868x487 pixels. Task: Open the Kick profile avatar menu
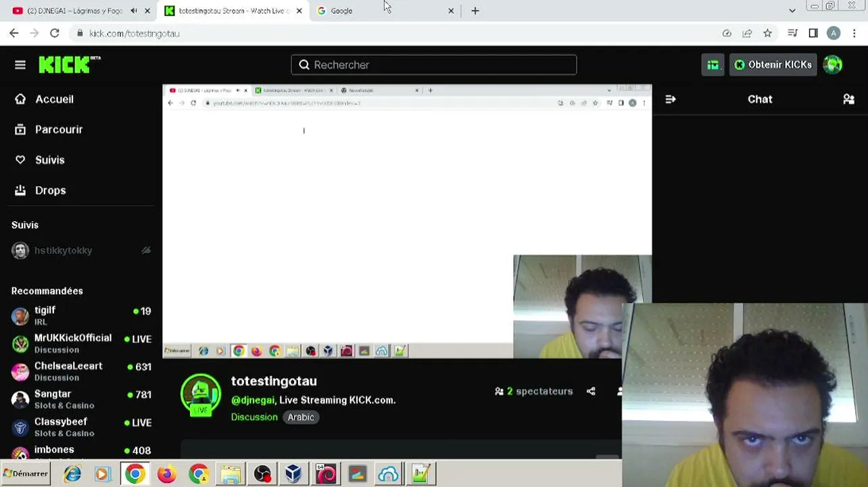tap(833, 65)
